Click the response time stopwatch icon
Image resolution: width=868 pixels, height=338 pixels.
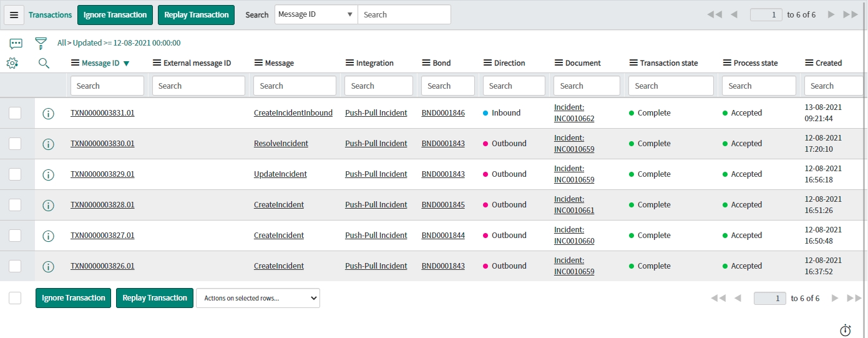click(x=846, y=330)
